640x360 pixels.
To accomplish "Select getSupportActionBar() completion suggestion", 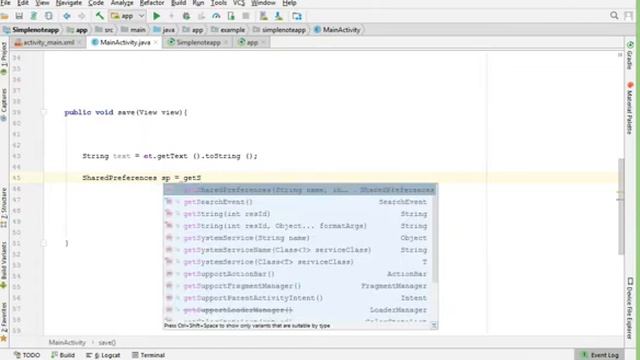I will pos(298,274).
